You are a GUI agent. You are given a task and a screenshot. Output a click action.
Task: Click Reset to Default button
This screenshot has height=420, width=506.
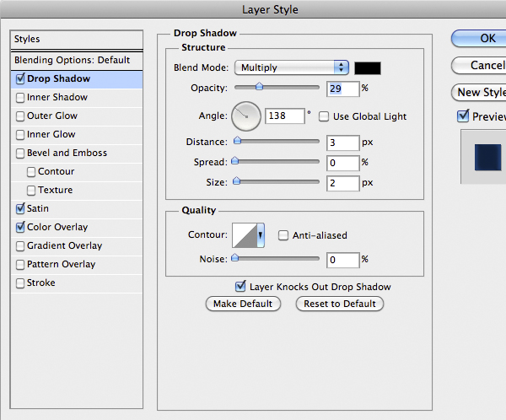(x=339, y=304)
